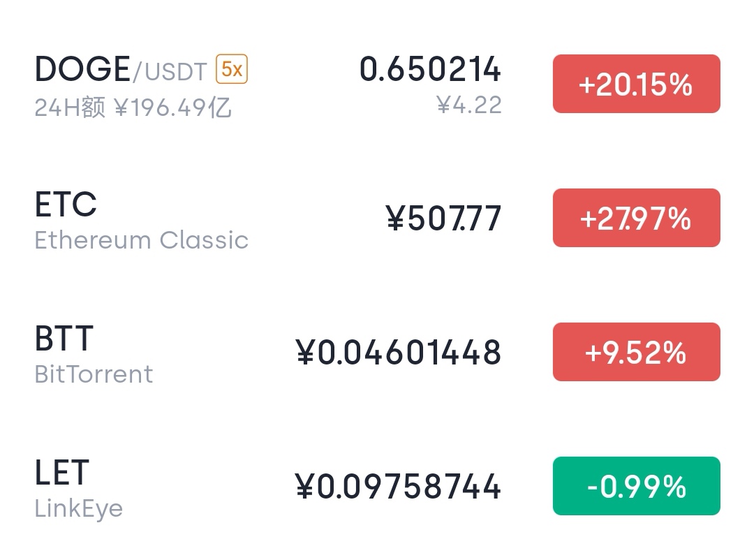Open the DOGE trading pair
The width and height of the screenshot is (754, 560).
point(82,70)
